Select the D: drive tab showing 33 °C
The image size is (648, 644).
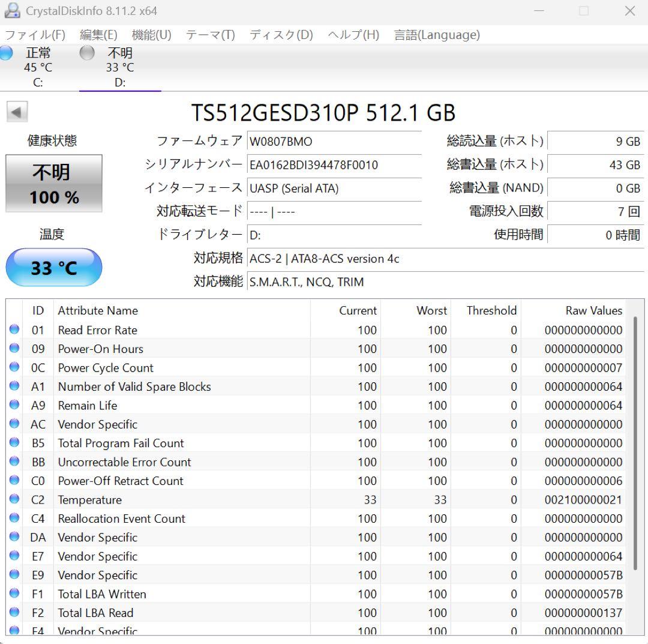point(120,67)
